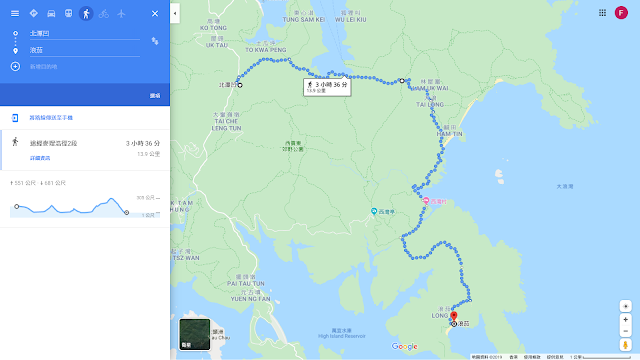The height and width of the screenshot is (360, 640).
Task: Select the cycling travel mode icon
Action: (104, 13)
